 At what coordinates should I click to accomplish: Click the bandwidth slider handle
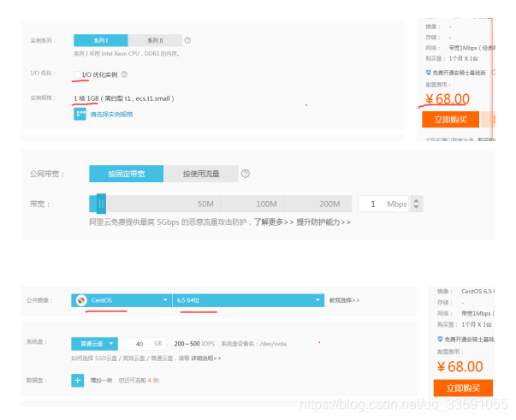click(101, 204)
